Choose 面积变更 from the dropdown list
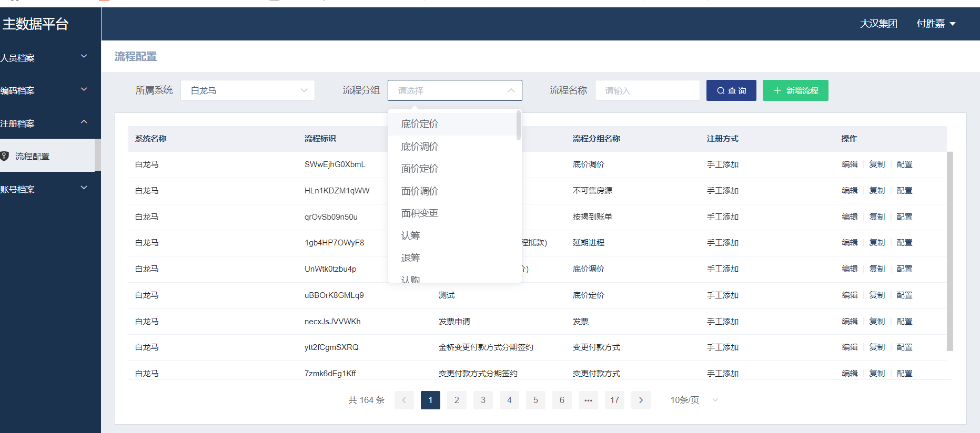This screenshot has width=980, height=433. (452, 213)
